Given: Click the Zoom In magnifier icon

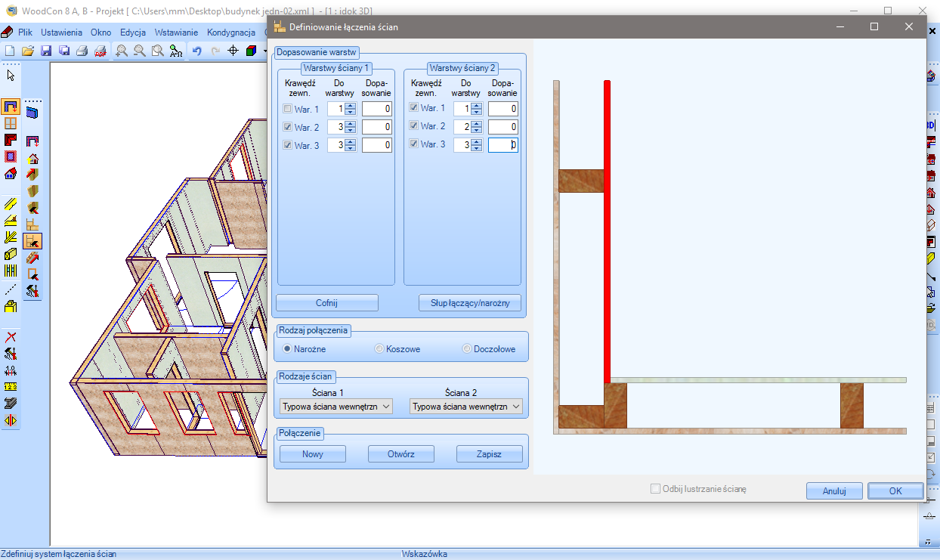Looking at the screenshot, I should (122, 51).
